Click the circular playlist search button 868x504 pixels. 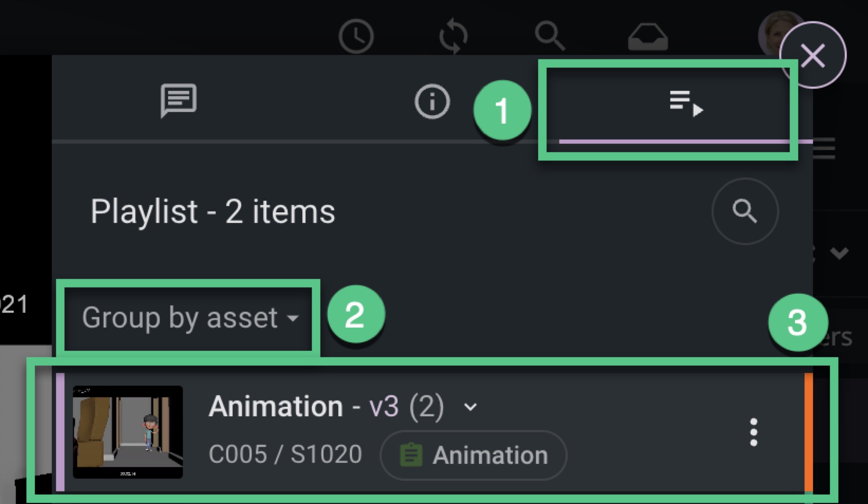point(745,211)
